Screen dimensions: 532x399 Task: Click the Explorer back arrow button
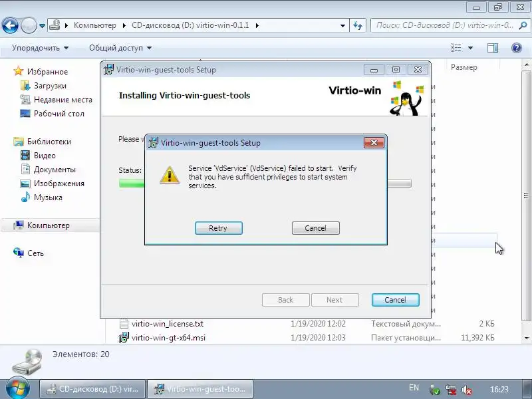[10, 25]
